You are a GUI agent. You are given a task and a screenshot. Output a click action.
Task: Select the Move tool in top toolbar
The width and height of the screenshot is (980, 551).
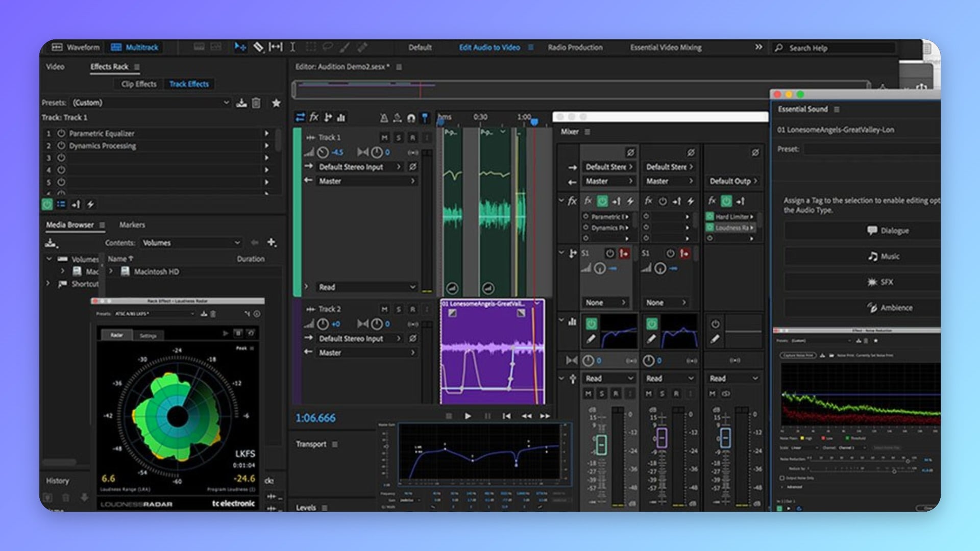(x=240, y=47)
